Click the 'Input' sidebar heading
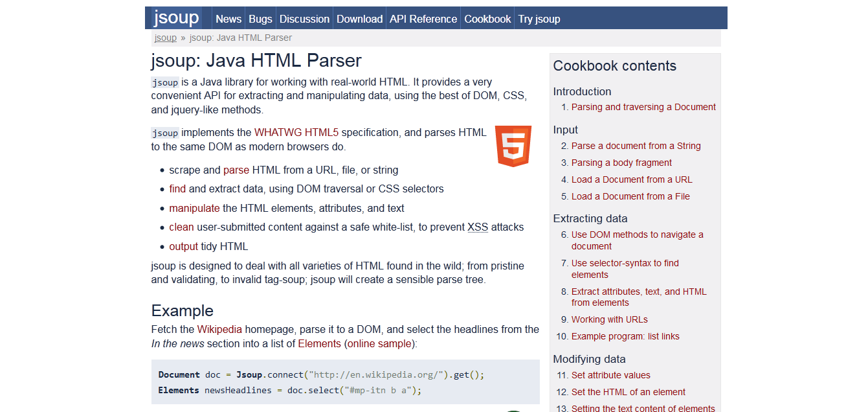This screenshot has height=412, width=868. [x=566, y=130]
